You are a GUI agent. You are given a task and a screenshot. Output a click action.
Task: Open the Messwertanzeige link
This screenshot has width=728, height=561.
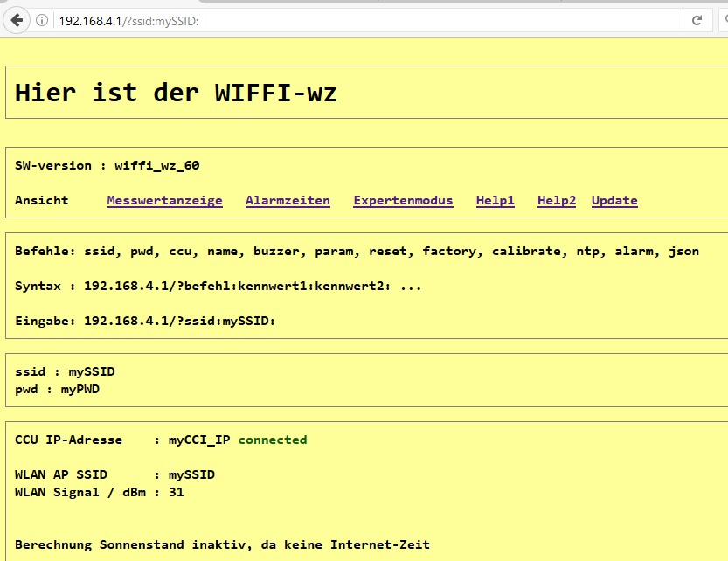pos(165,201)
